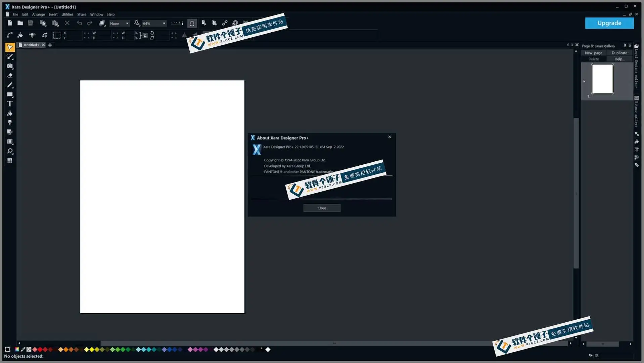The width and height of the screenshot is (644, 363).
Task: Click the zoom to previous magnifier icon
Action: click(137, 23)
